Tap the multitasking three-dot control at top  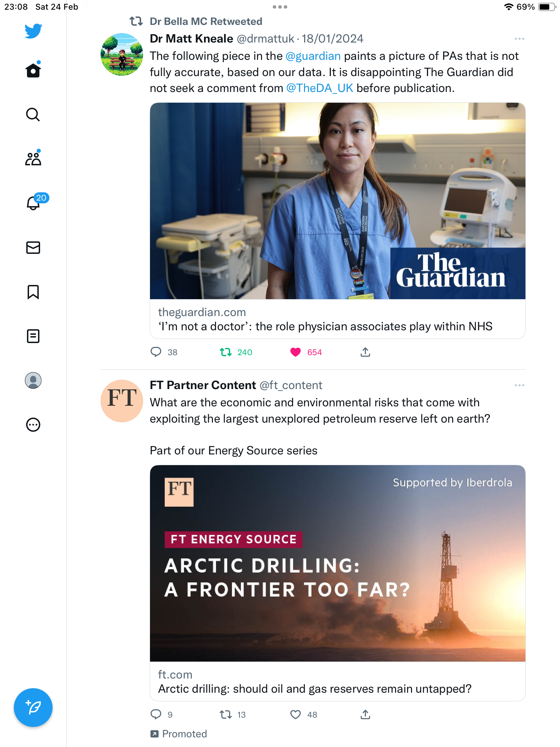coord(280,7)
